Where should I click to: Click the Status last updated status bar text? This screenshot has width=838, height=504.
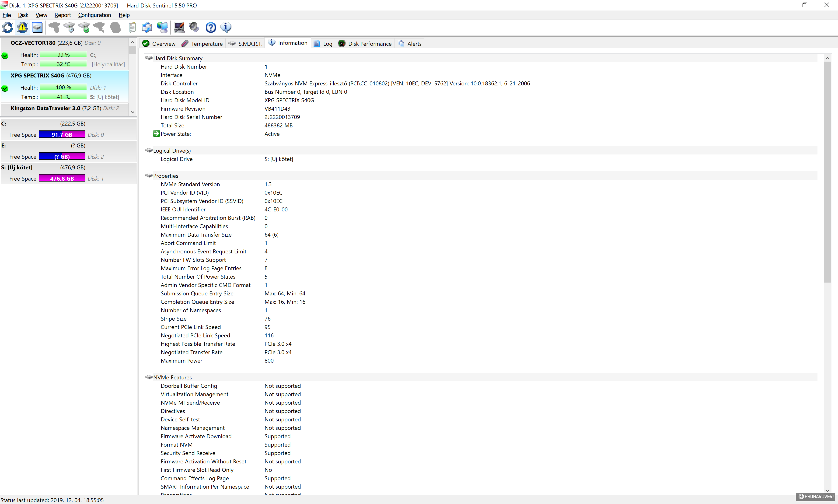[x=52, y=500]
